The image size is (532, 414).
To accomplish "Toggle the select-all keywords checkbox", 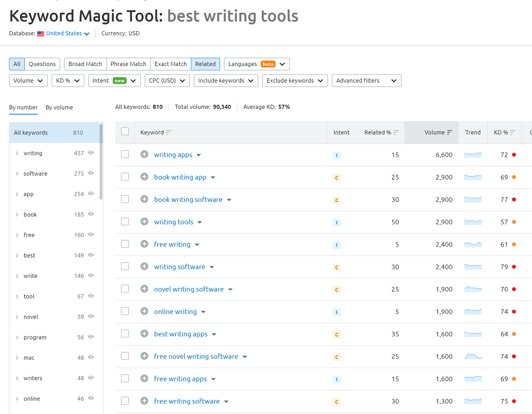I will pyautogui.click(x=125, y=131).
